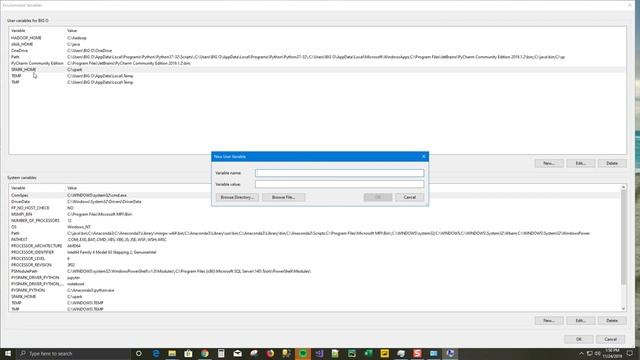The height and width of the screenshot is (360, 640).
Task: Select PROCESSOR_IDENTIFIER variable row
Action: coord(315,252)
